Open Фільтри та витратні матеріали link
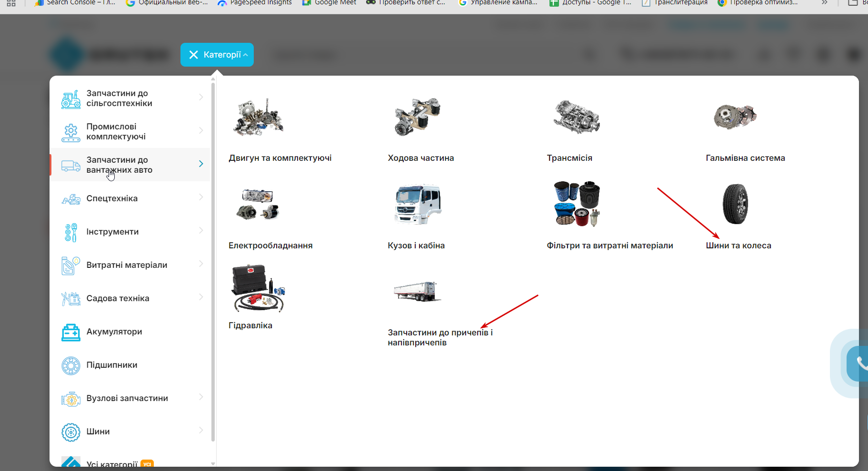Screen dimensions: 868x471 [x=610, y=245]
